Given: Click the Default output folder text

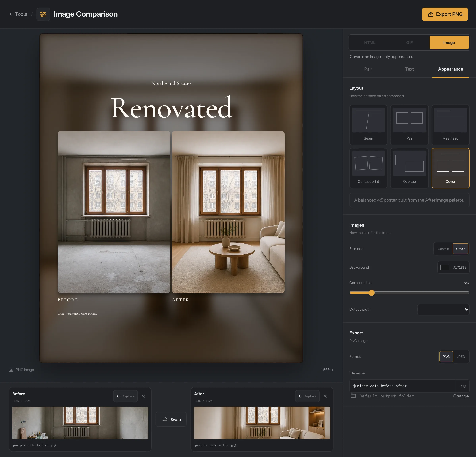Looking at the screenshot, I should (x=387, y=396).
